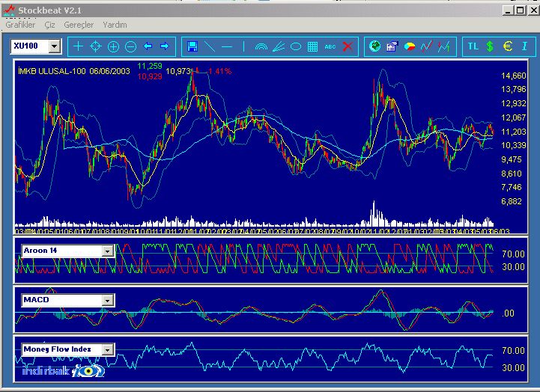
Task: Choose the target crosshair tool
Action: (x=96, y=46)
